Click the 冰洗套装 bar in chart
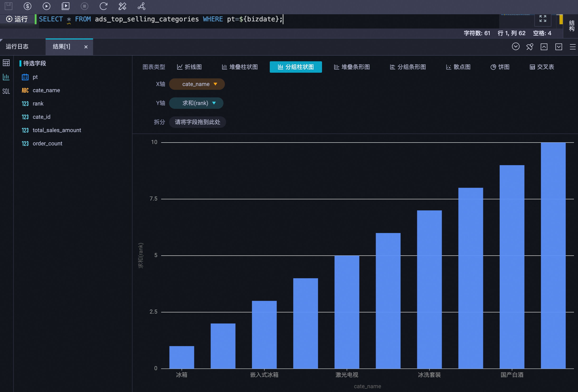 [x=429, y=289]
